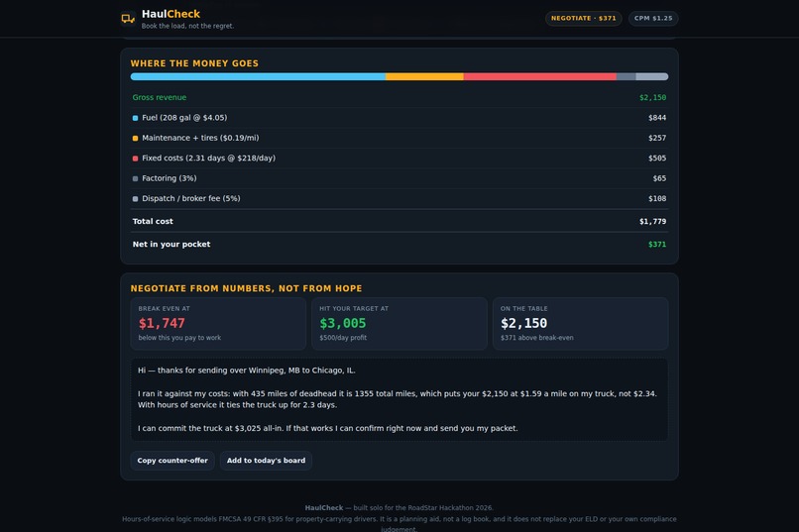Click the orange maintenance segment of the cost bar

pos(424,77)
